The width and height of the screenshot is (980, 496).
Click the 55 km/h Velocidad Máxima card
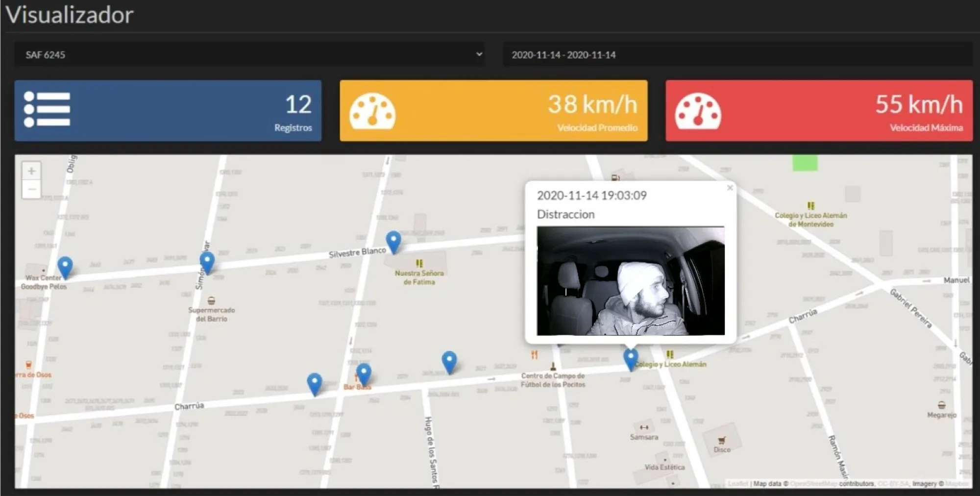point(819,111)
